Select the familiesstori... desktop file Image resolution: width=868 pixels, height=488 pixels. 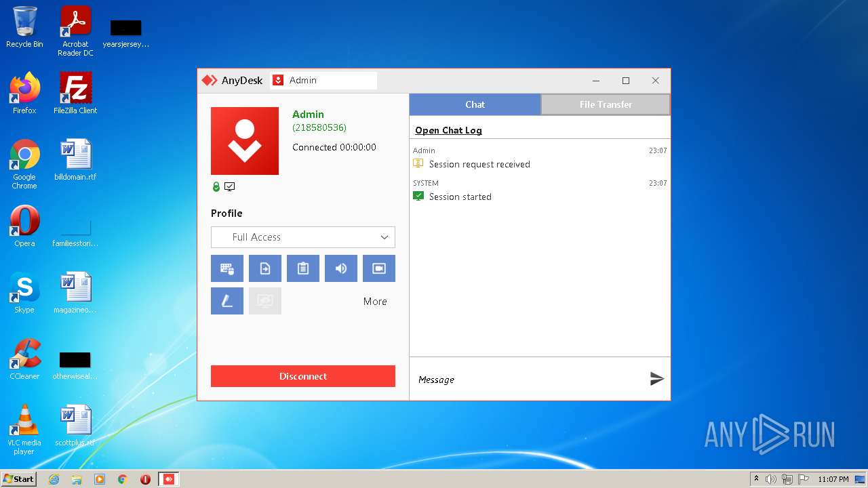(75, 232)
